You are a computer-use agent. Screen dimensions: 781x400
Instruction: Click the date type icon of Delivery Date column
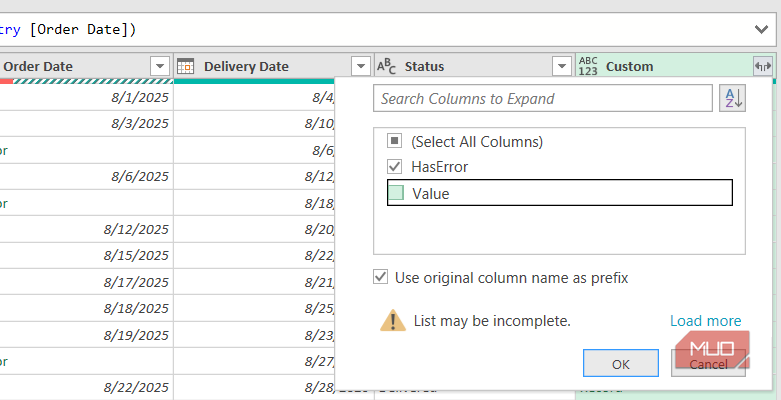pyautogui.click(x=185, y=66)
